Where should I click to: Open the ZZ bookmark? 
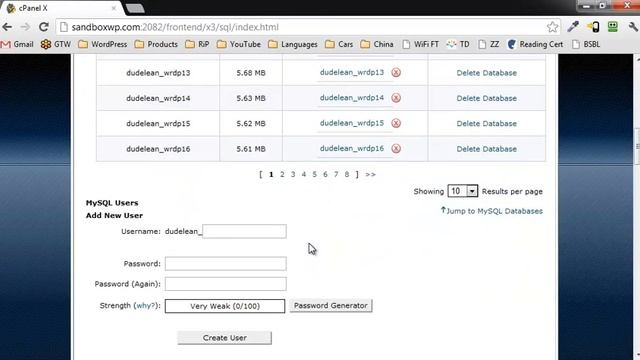[489, 44]
